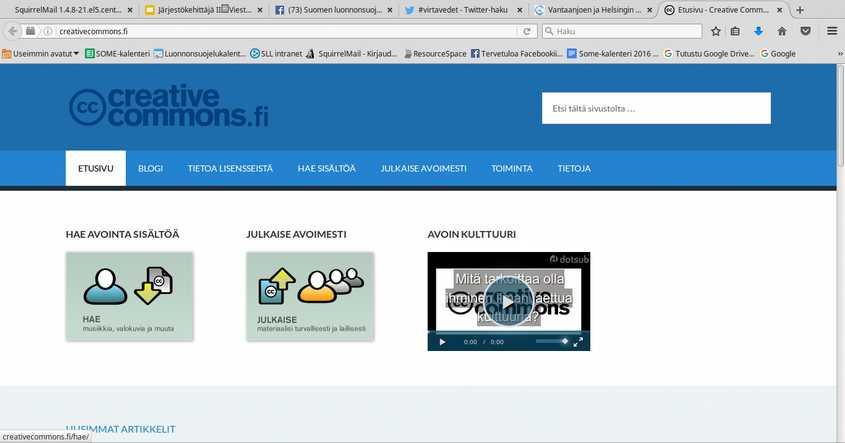845x443 pixels.
Task: Reload the page with the refresh icon
Action: click(527, 31)
